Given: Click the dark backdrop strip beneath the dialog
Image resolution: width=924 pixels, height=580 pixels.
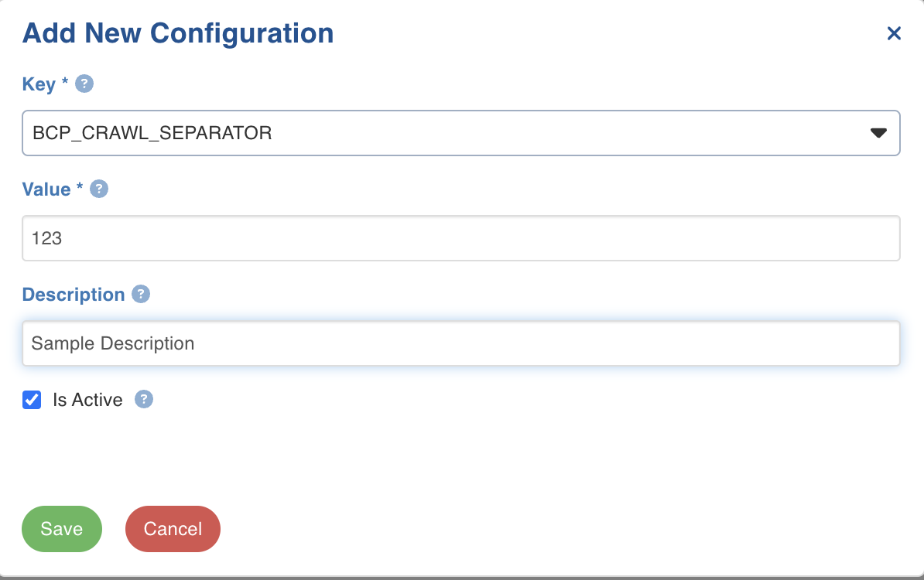Looking at the screenshot, I should point(462,578).
